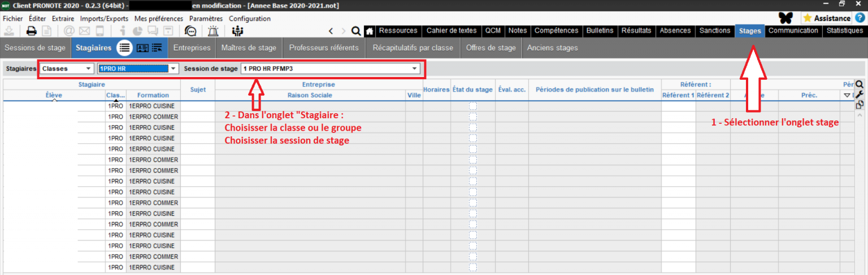Viewport: 868px width, 275px height.
Task: Click the printer icon in the toolbar
Action: tap(32, 31)
